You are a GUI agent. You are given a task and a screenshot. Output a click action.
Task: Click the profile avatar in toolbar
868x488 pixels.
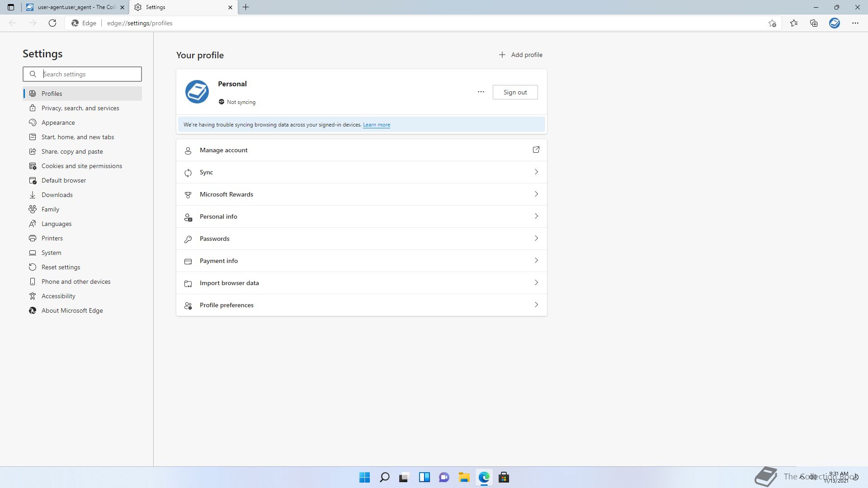tap(835, 23)
